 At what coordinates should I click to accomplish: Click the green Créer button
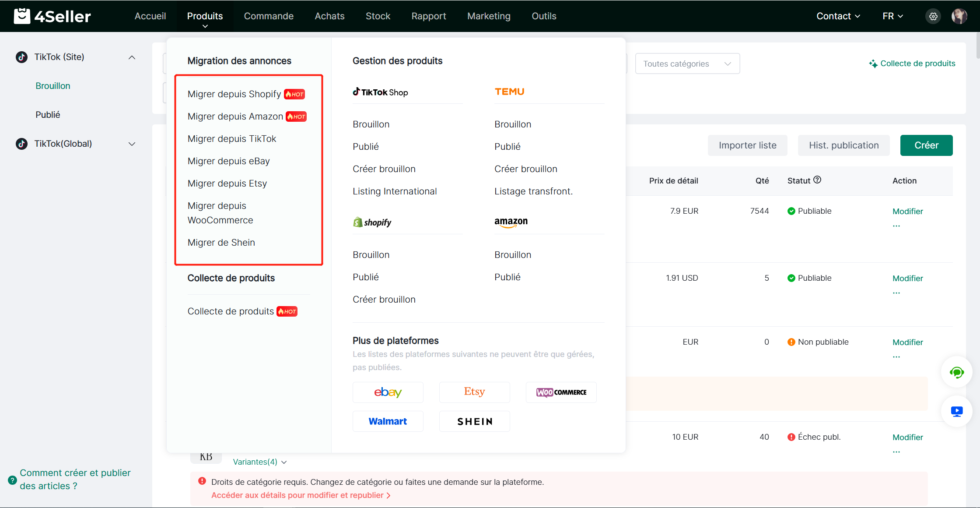coord(926,145)
